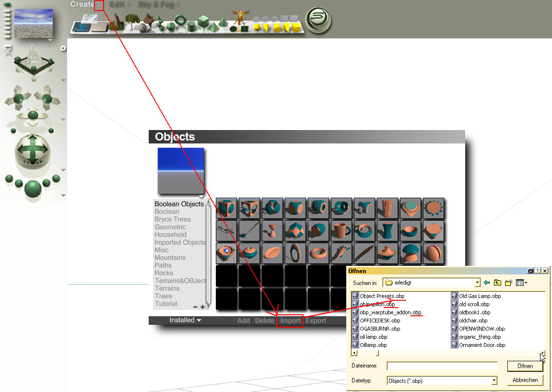552x392 pixels.
Task: Create a yellow cone spotlight
Action: (x=266, y=27)
